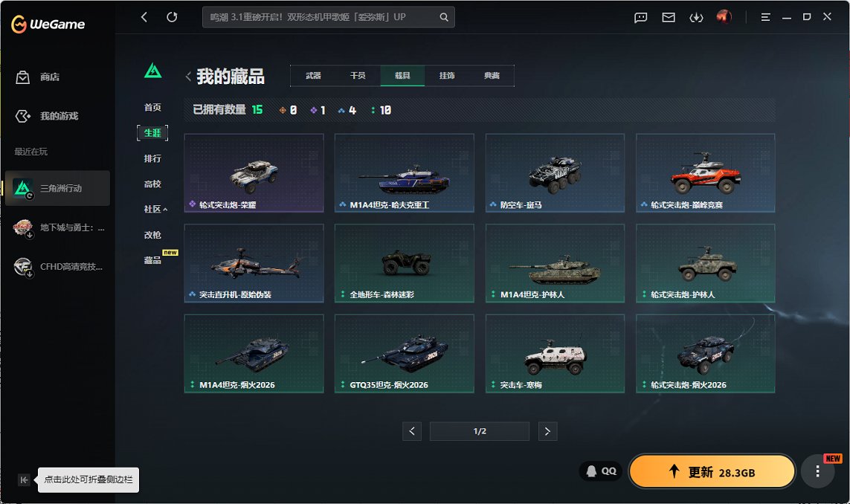
Task: Filter collection by blue rarity count
Action: click(347, 110)
